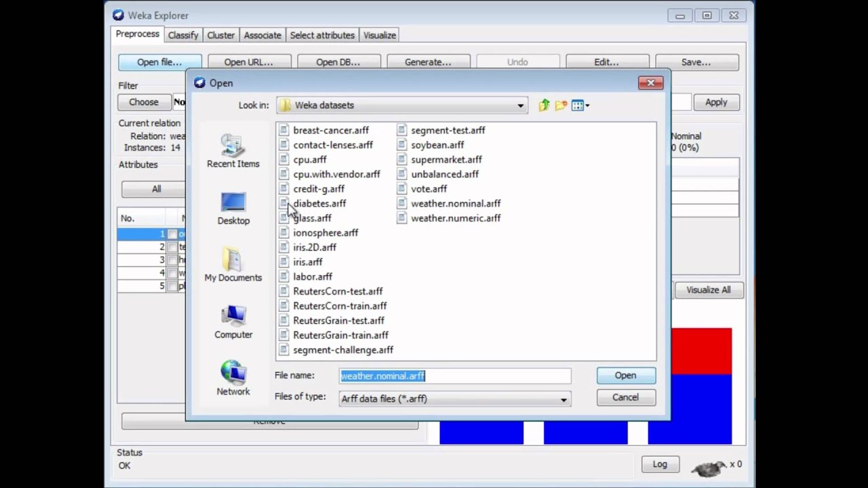Viewport: 868px width, 488px height.
Task: Click breast-cancer.arff file icon
Action: (284, 130)
